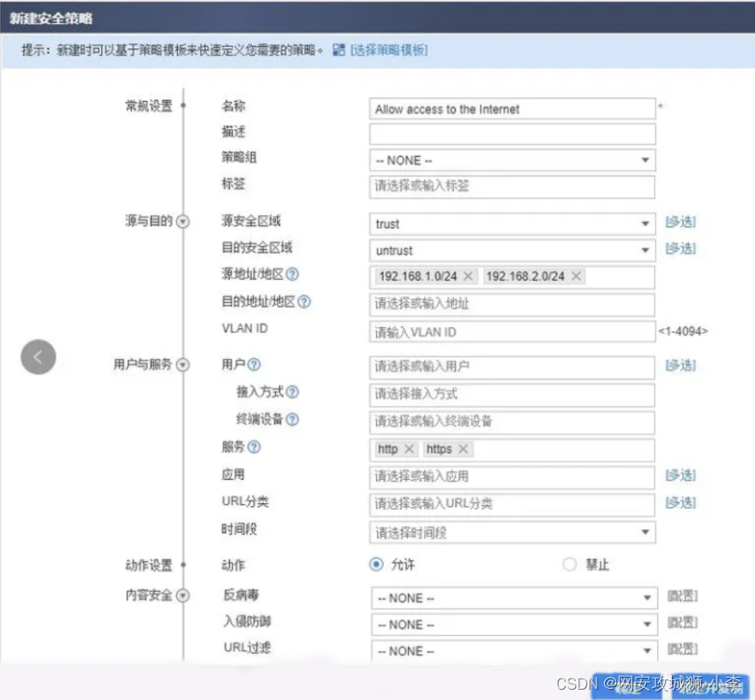The image size is (755, 700).
Task: Click the circular back arrow on the left
Action: point(38,356)
